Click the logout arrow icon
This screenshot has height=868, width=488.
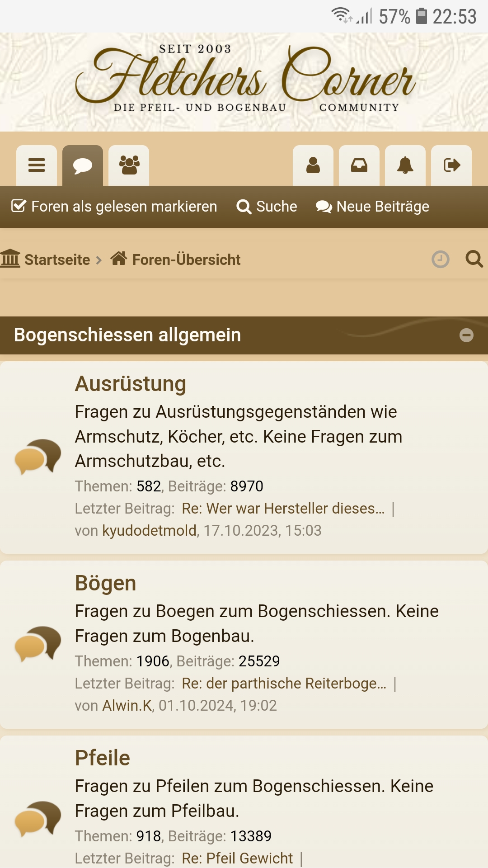click(x=451, y=165)
